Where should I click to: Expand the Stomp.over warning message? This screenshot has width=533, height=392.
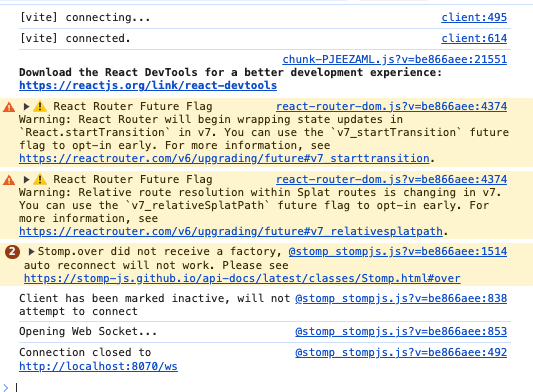(x=31, y=252)
